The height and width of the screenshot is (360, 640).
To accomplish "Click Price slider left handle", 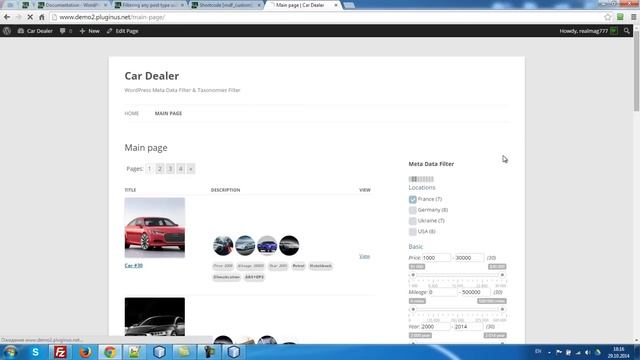I will [413, 275].
